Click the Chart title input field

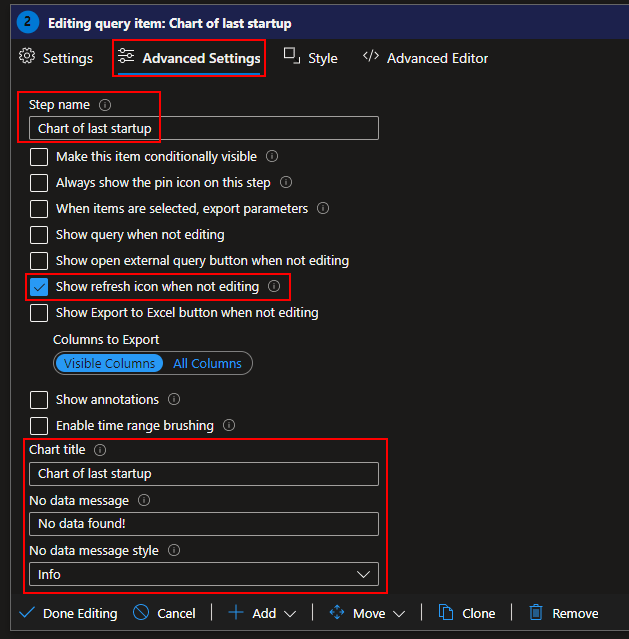tap(203, 474)
